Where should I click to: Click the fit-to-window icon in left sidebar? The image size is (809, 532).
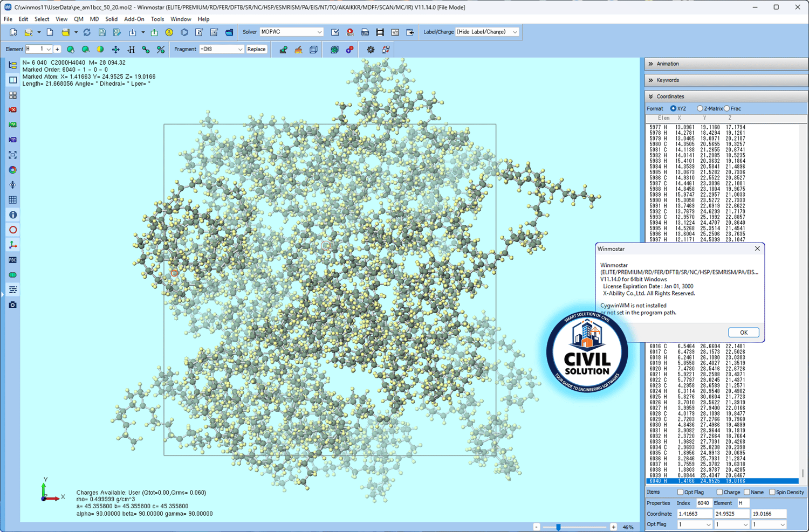(13, 155)
